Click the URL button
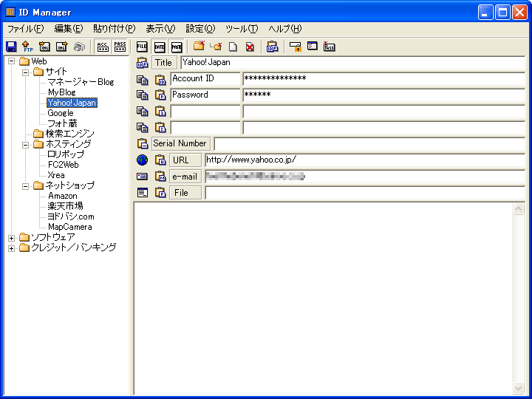 click(185, 160)
